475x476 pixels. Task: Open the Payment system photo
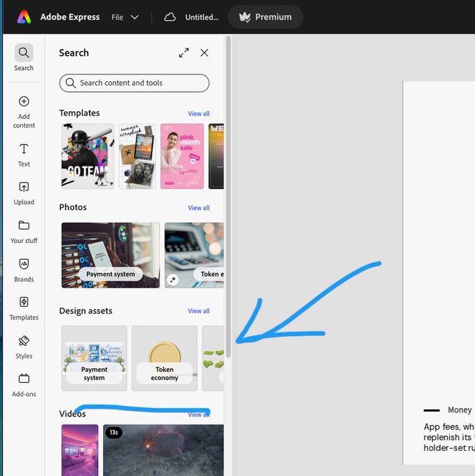pos(111,255)
